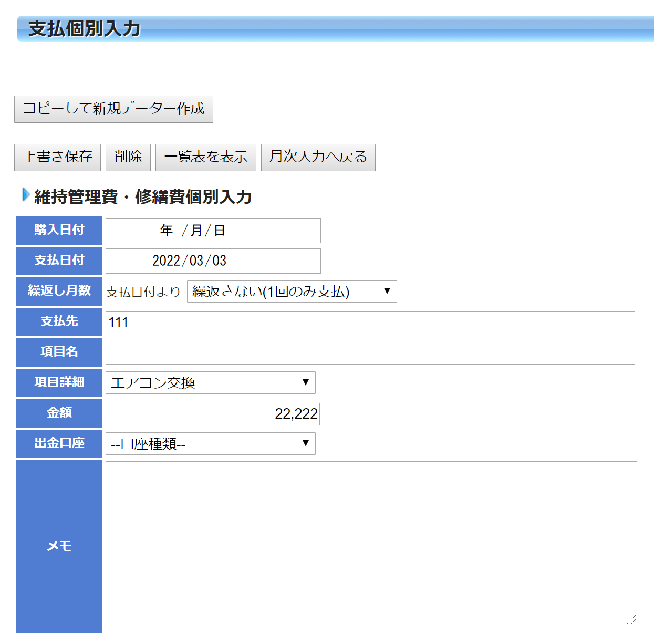Click the blue 購入日付 label cell
Image resolution: width=654 pixels, height=644 pixels.
coord(59,230)
